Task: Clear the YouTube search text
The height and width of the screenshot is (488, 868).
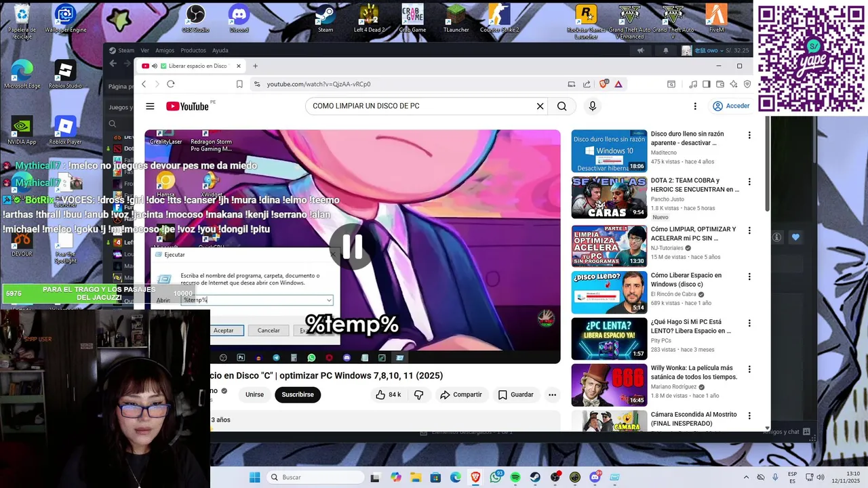Action: [x=540, y=106]
